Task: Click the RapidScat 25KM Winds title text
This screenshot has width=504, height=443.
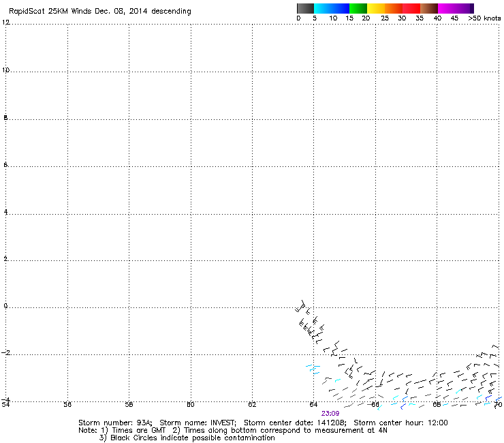Action: coord(50,11)
